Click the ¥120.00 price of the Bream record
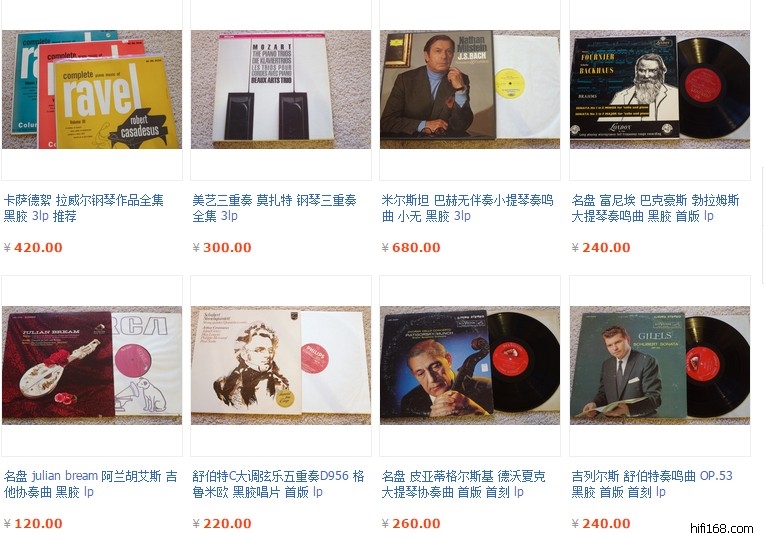This screenshot has height=542, width=764. click(33, 523)
